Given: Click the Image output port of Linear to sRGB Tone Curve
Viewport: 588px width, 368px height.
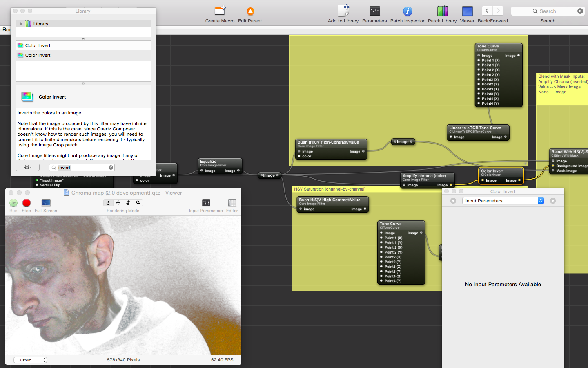Looking at the screenshot, I should coord(506,137).
